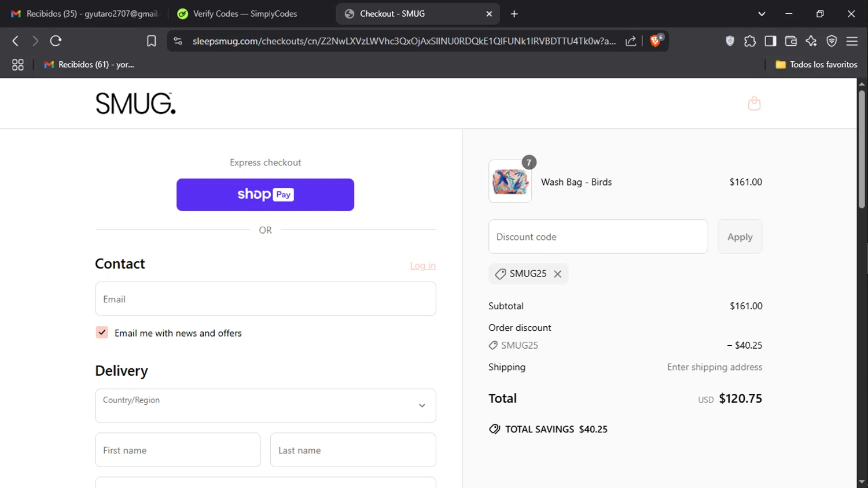Pay with Shop Pay button
Image resolution: width=868 pixels, height=488 pixels.
(x=265, y=195)
